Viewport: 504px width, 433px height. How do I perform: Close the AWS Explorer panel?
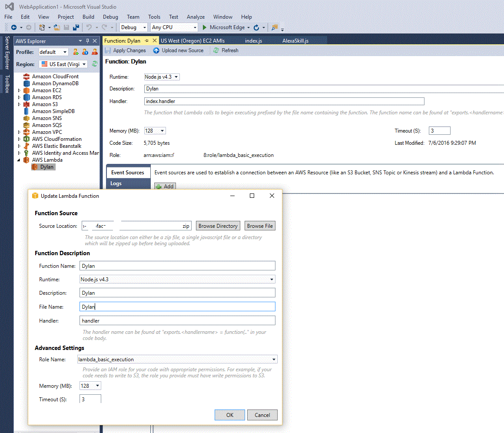pos(95,41)
